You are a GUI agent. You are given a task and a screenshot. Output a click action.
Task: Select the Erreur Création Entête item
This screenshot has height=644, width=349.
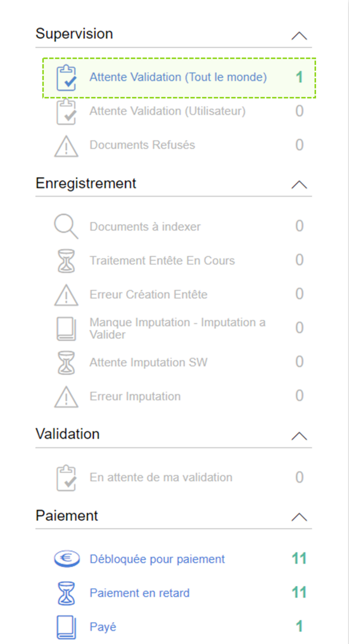click(148, 294)
